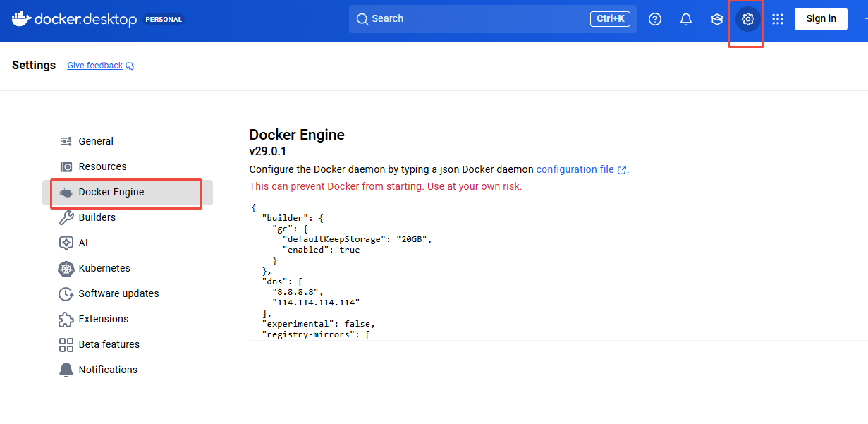Click the "dns": [ line
This screenshot has height=424, width=868.
tap(282, 281)
